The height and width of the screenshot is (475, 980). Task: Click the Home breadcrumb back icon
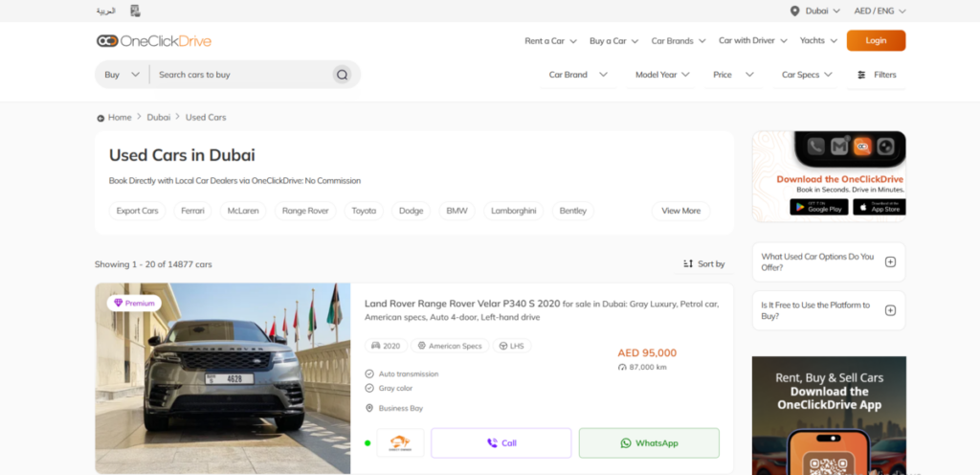click(x=100, y=118)
